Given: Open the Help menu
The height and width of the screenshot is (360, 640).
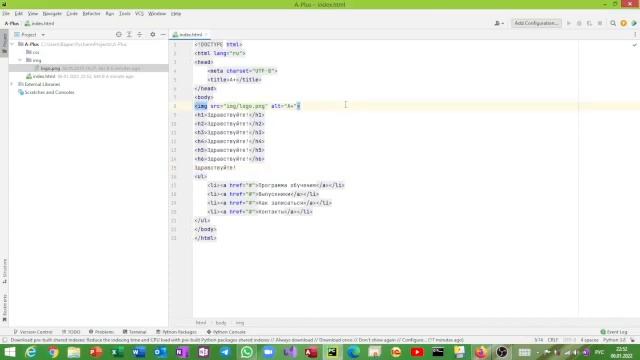Looking at the screenshot, I should click(176, 13).
